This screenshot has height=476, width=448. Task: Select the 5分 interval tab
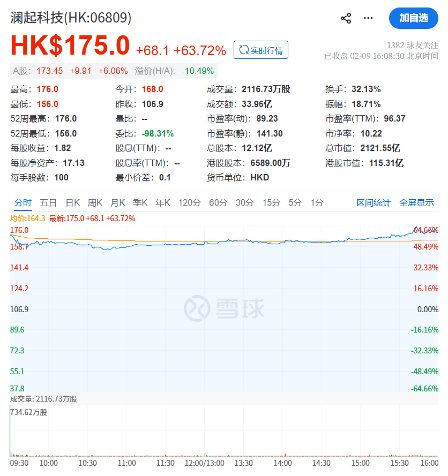[x=295, y=202]
